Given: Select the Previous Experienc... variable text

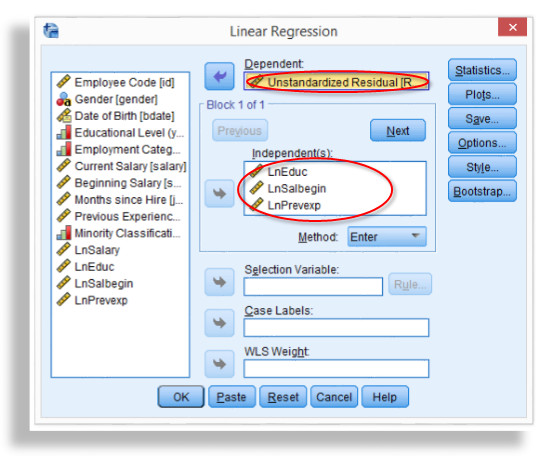Looking at the screenshot, I should tap(128, 216).
